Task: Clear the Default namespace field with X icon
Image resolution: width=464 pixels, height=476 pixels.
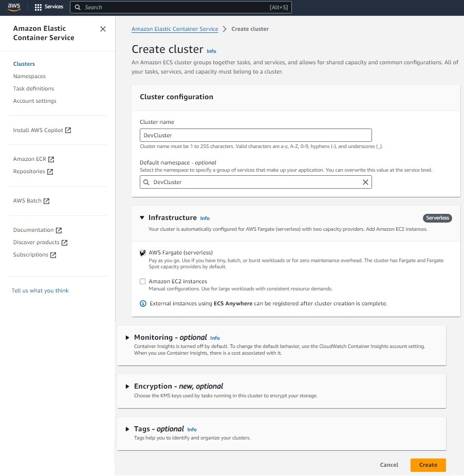Action: coord(365,182)
